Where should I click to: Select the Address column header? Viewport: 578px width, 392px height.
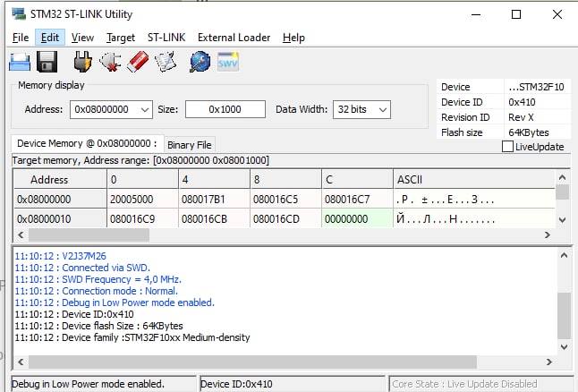click(x=60, y=180)
